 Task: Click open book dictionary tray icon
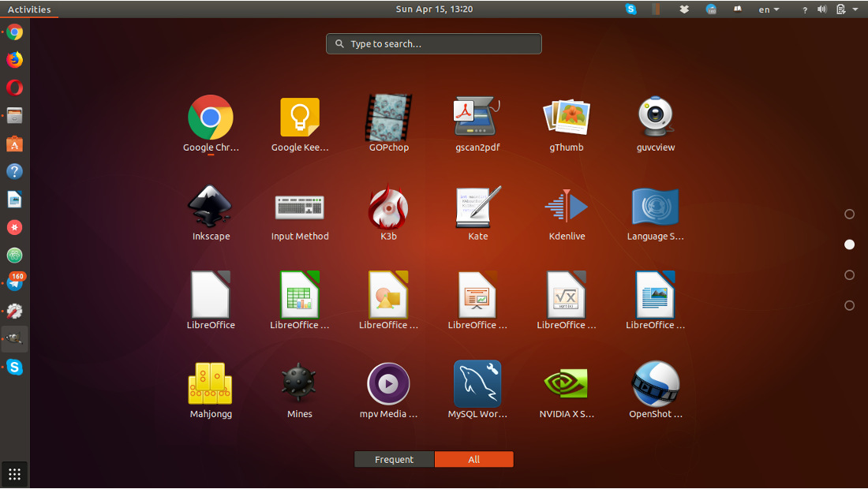coord(738,9)
